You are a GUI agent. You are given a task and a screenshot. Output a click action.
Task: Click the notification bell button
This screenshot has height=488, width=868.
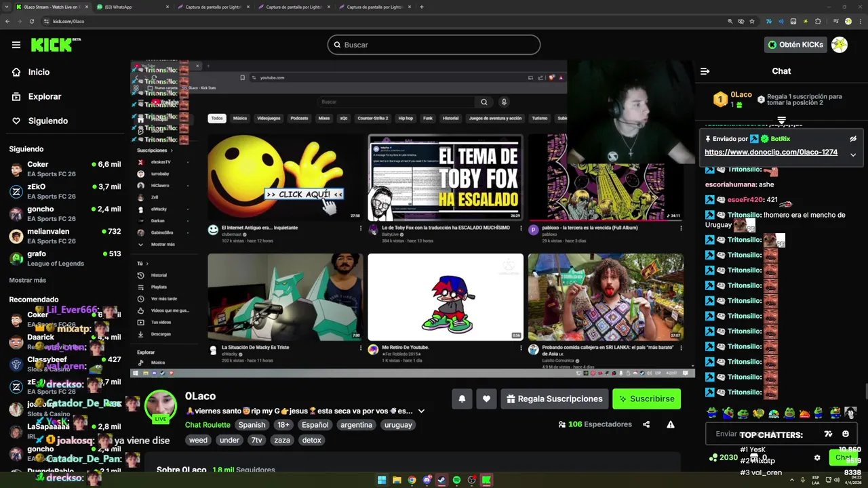(x=462, y=399)
